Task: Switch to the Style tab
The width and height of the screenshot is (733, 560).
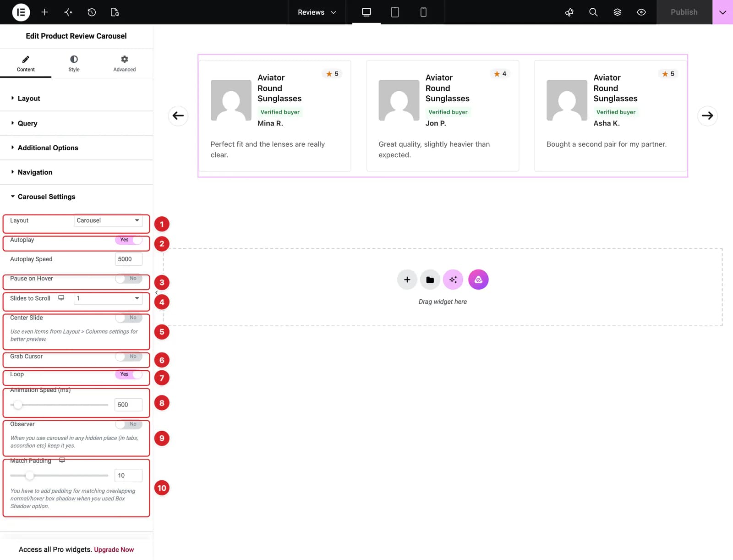Action: [x=74, y=63]
